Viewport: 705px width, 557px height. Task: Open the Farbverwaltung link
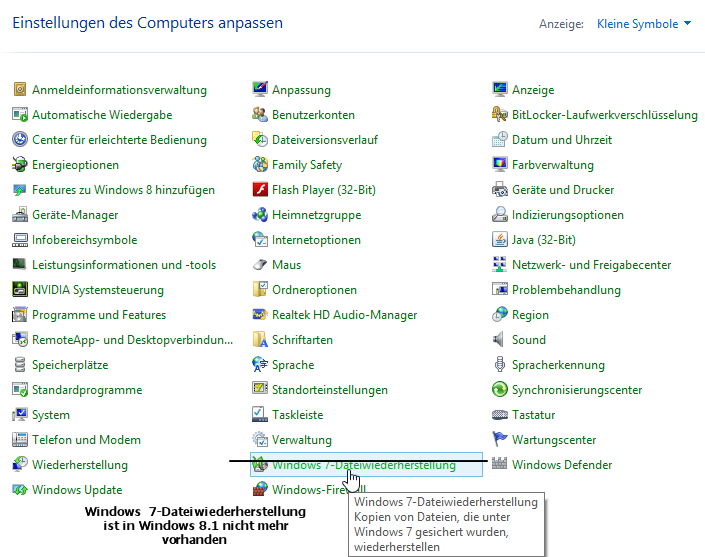pos(553,165)
